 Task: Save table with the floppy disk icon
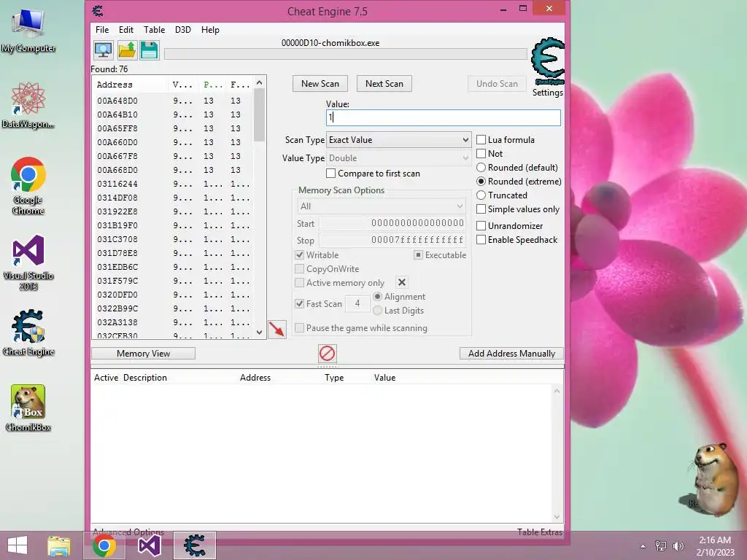tap(149, 50)
